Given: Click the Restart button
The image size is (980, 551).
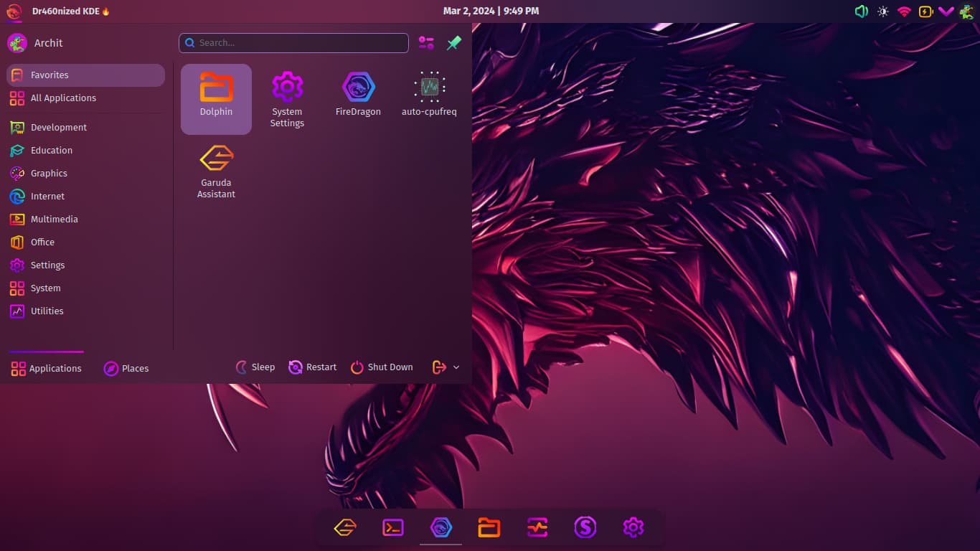Looking at the screenshot, I should (x=312, y=367).
